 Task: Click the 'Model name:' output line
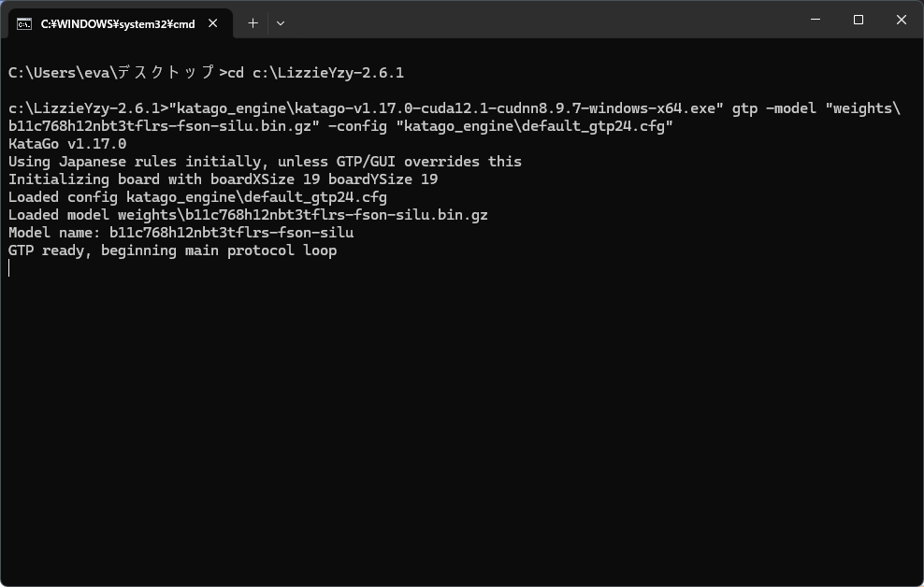180,233
